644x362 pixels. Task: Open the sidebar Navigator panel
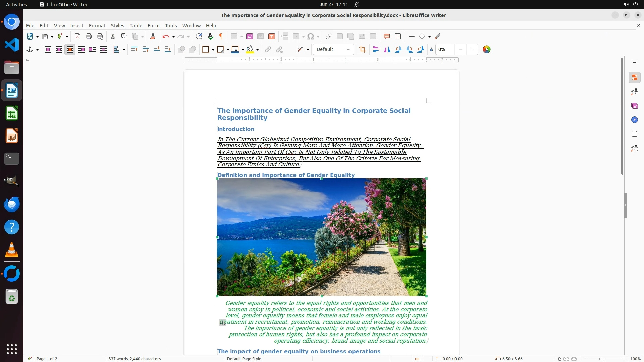635,120
